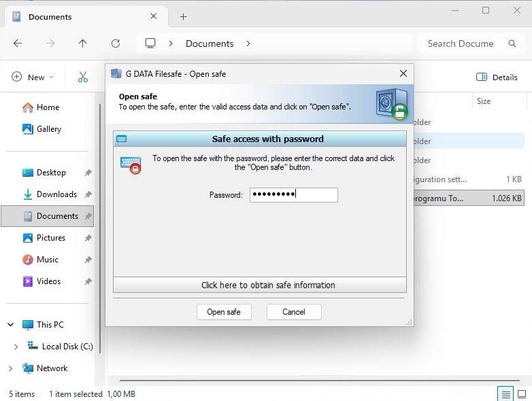Close the Documents tab

(153, 16)
